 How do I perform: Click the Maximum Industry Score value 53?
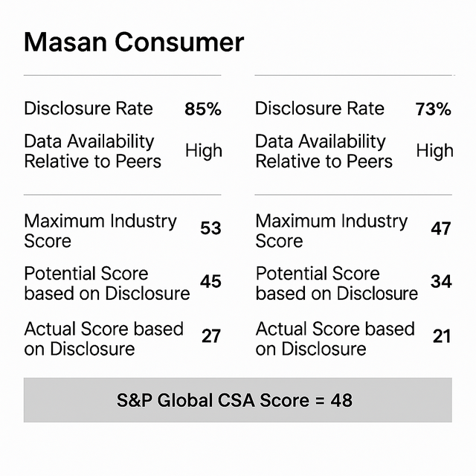click(x=210, y=228)
